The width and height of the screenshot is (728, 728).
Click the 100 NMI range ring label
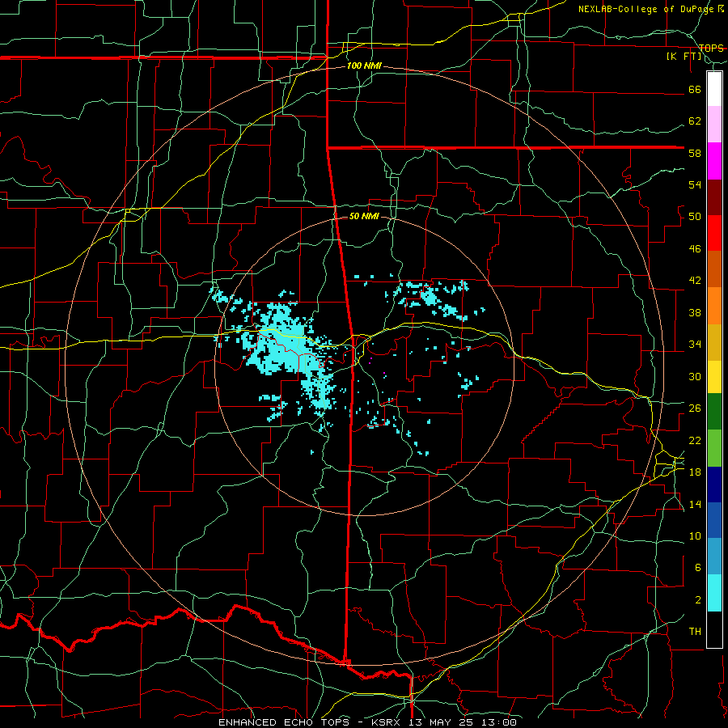(364, 66)
